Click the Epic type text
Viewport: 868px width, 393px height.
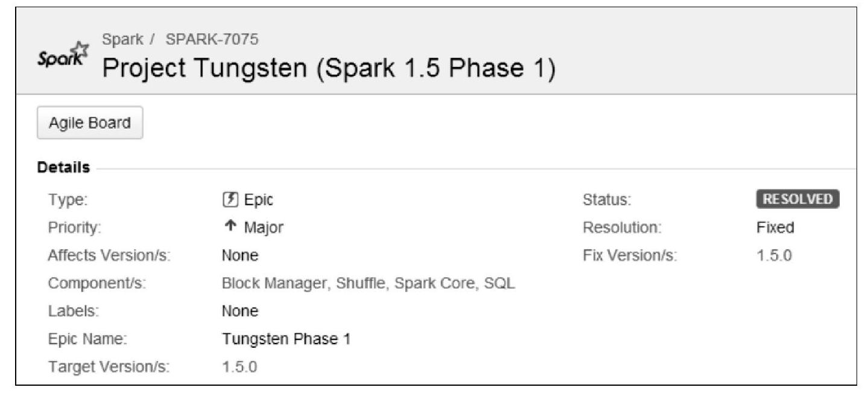258,200
